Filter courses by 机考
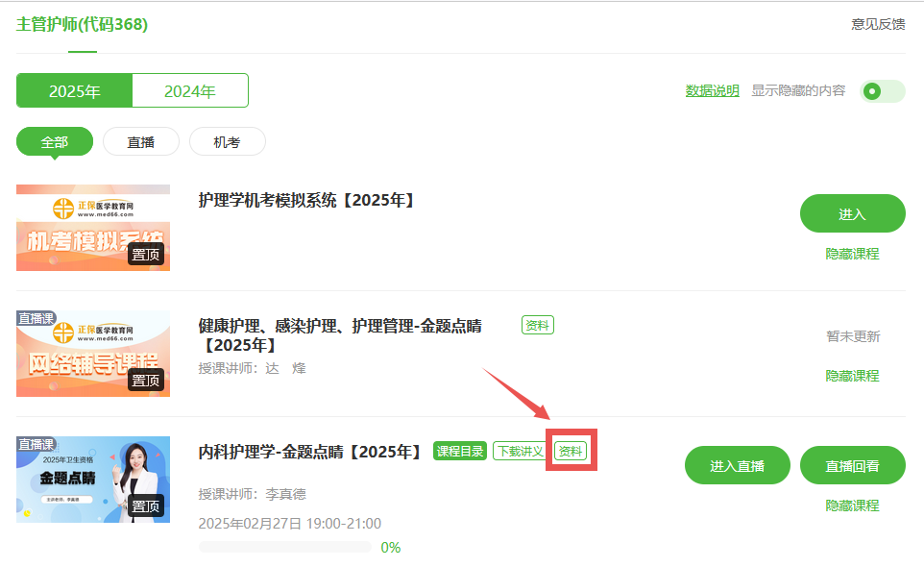 pyautogui.click(x=227, y=142)
